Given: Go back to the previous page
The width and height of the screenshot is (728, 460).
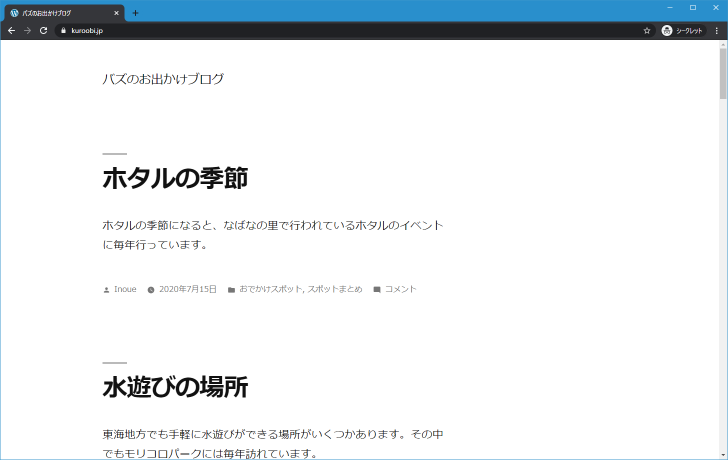Looking at the screenshot, I should click(12, 31).
